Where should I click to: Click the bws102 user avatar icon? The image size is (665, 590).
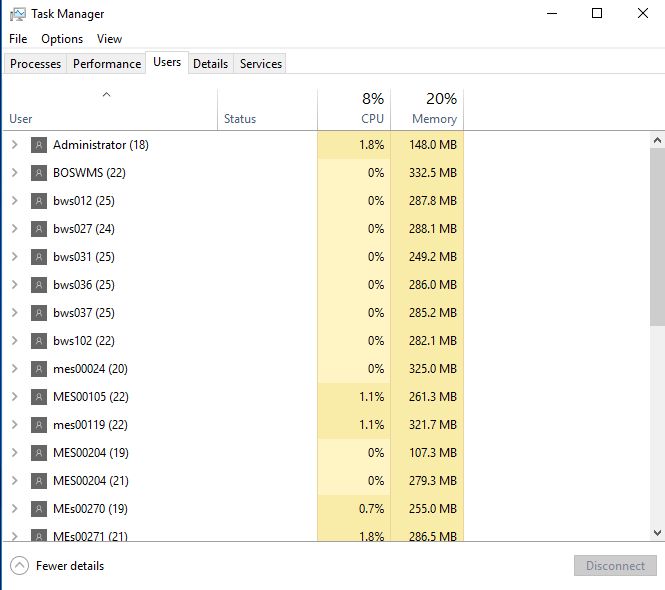pyautogui.click(x=39, y=341)
